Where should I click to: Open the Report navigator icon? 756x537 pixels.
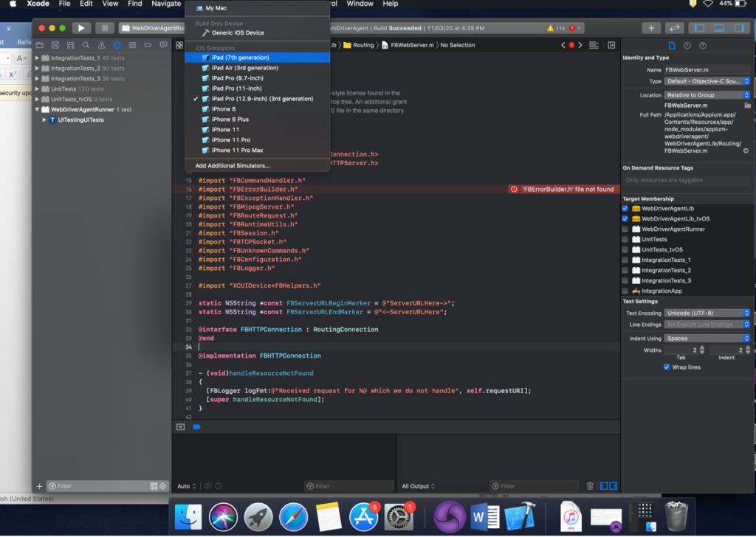pyautogui.click(x=163, y=45)
